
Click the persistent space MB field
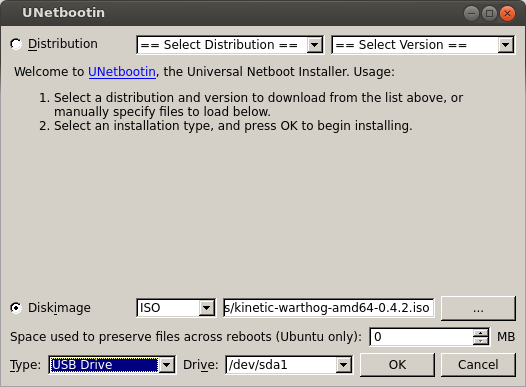coord(422,337)
